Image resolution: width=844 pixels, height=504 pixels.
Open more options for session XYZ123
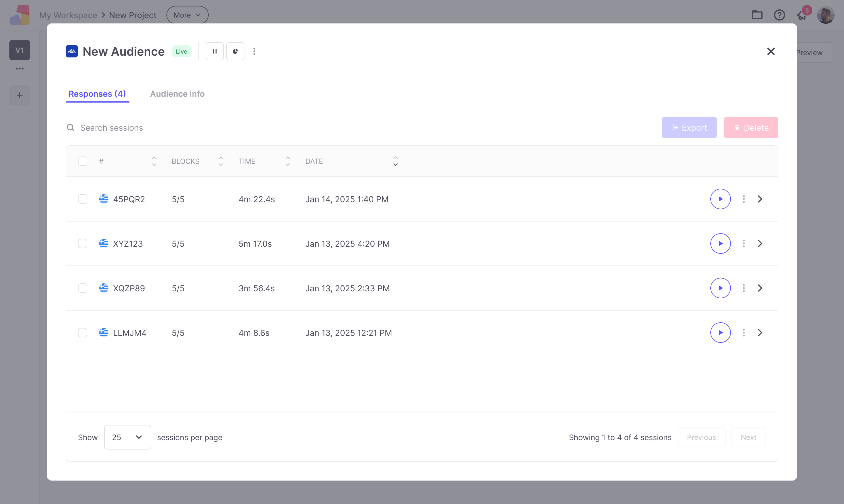click(x=744, y=244)
